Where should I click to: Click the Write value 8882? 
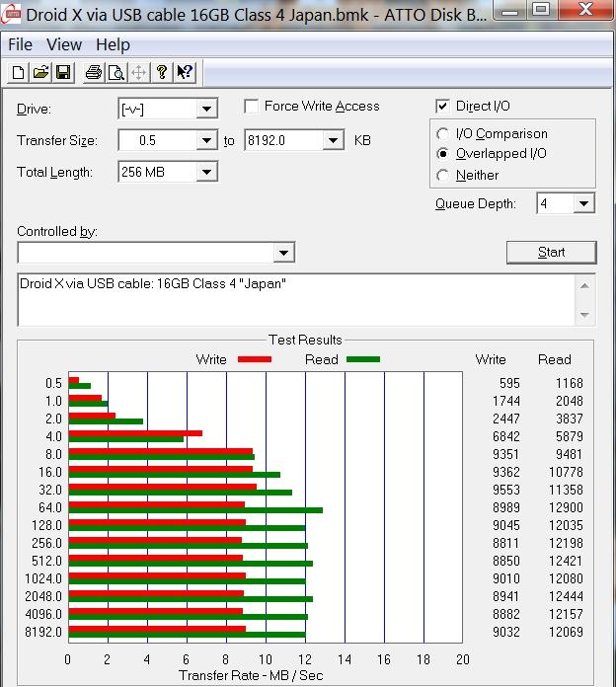(506, 614)
